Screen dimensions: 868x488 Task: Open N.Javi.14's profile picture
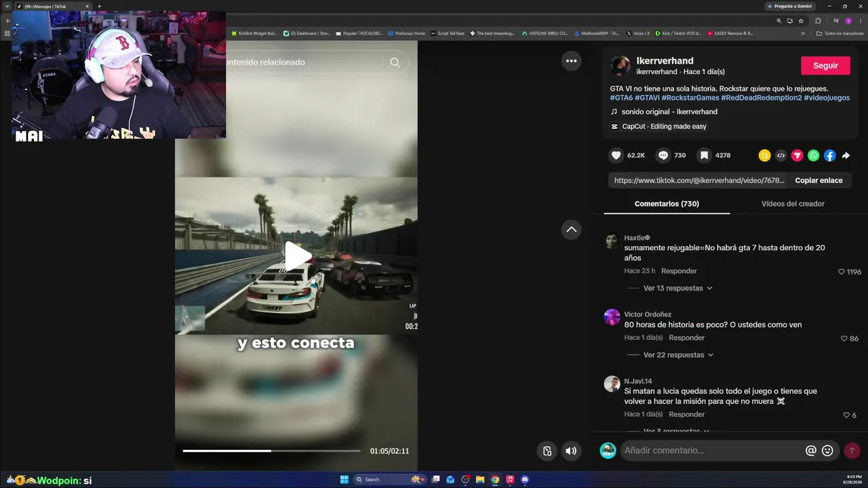tap(612, 384)
